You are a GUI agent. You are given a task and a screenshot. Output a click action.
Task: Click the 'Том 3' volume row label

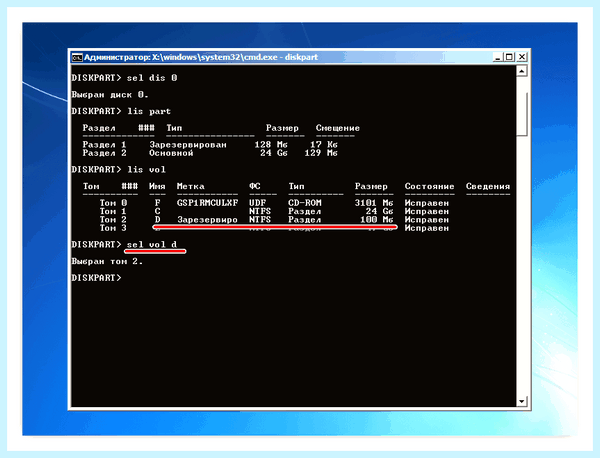tap(113, 228)
